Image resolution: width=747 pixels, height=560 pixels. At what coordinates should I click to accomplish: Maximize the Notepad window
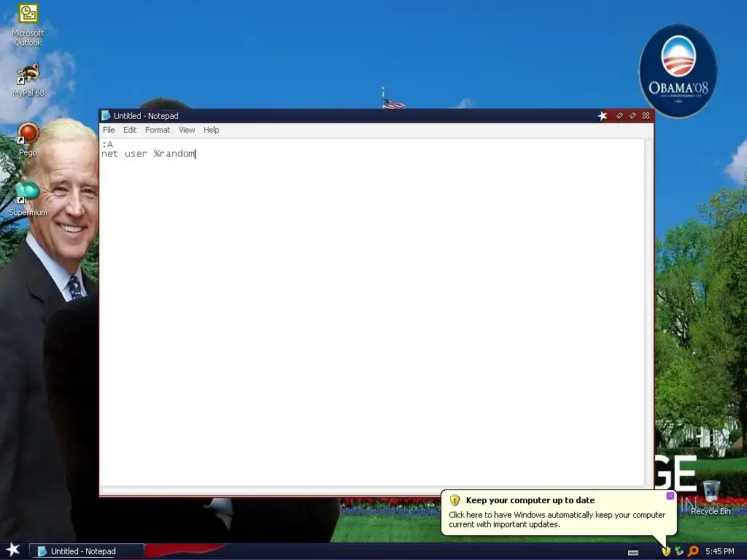click(x=632, y=116)
